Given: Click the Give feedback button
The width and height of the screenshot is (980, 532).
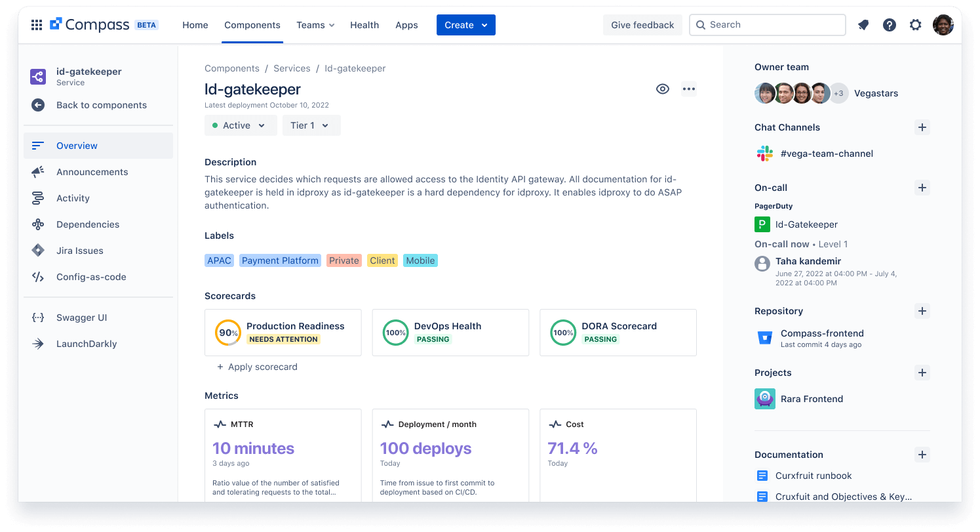Looking at the screenshot, I should click(x=642, y=24).
